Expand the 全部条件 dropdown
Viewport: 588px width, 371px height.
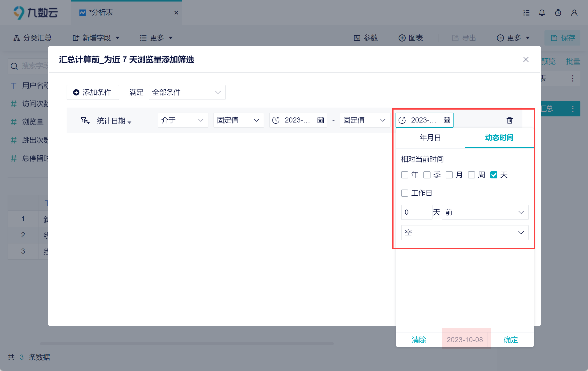(x=187, y=92)
